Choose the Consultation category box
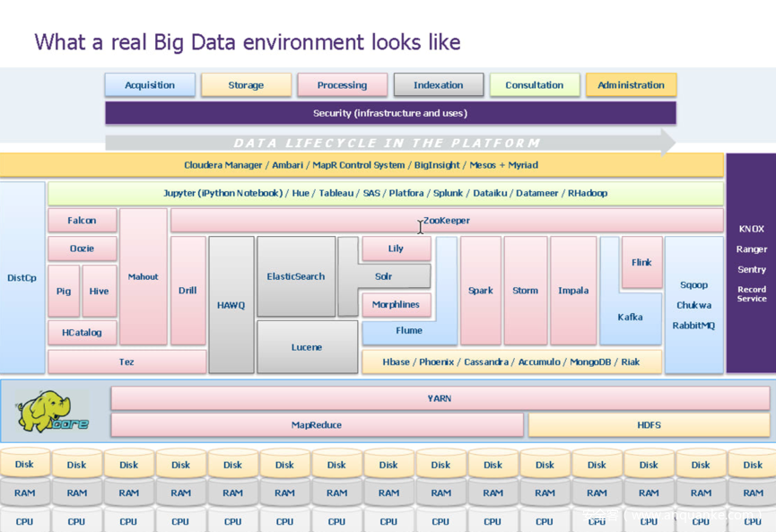This screenshot has height=532, width=776. [534, 85]
